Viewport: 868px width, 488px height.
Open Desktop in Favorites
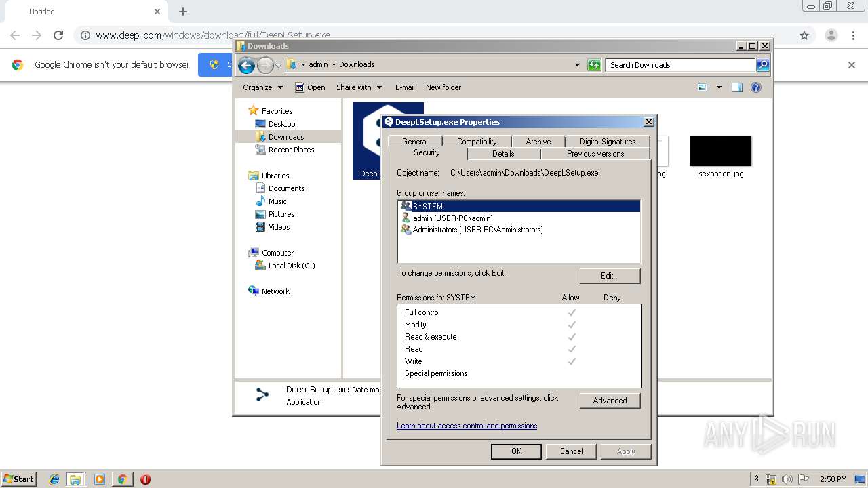click(281, 124)
